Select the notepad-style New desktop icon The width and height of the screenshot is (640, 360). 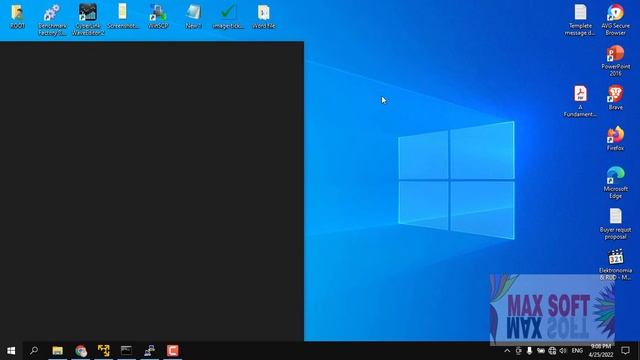[x=193, y=16]
